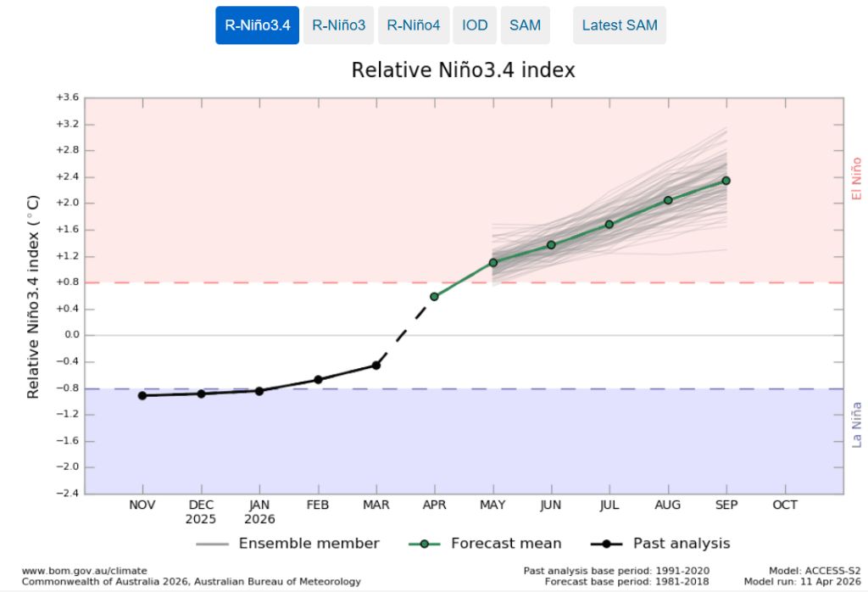The height and width of the screenshot is (592, 868).
Task: Select the January 2026 past analysis point
Action: 259,391
